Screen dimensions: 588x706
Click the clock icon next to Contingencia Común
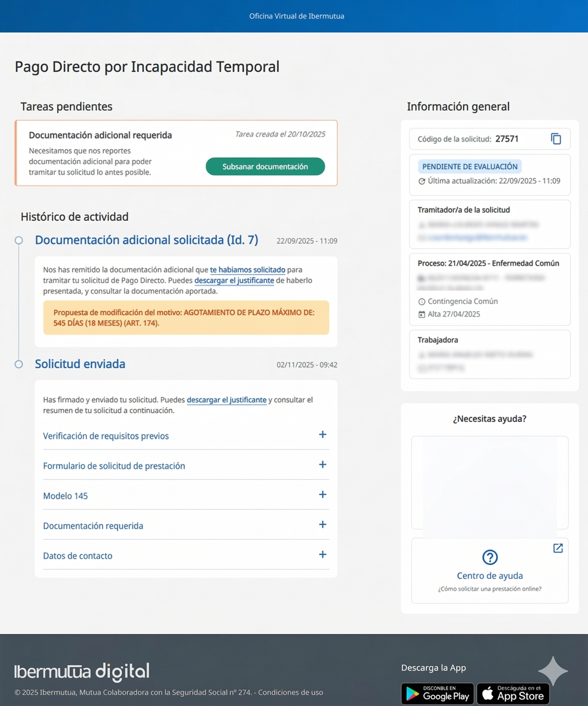[x=421, y=302]
